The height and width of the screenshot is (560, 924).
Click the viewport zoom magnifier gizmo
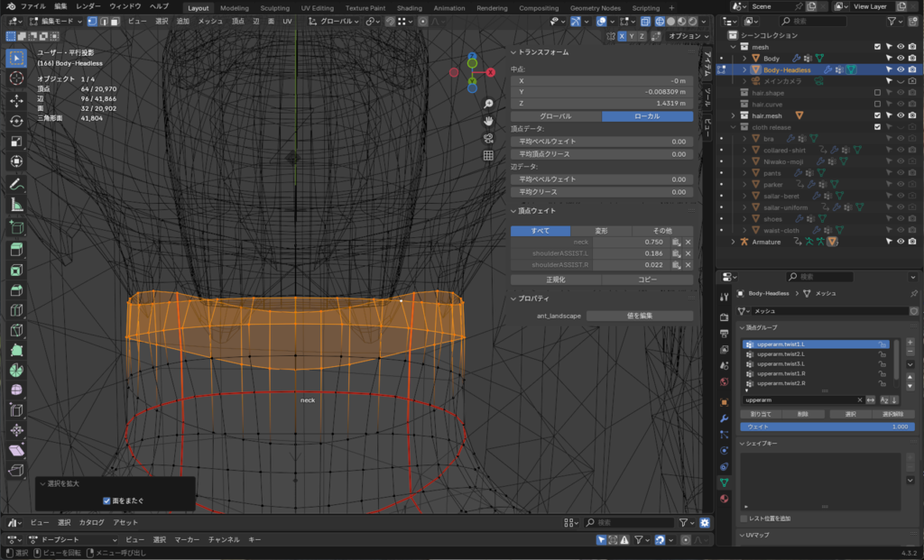pyautogui.click(x=488, y=104)
